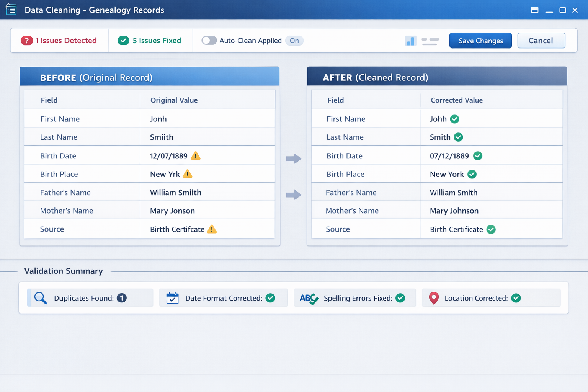Click the red Issues Detected badge icon

[27, 40]
